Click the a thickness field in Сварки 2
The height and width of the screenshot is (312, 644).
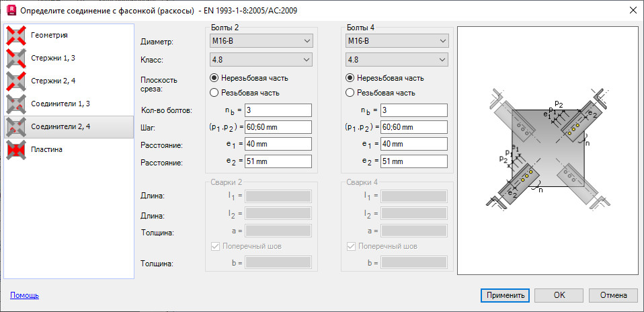(x=278, y=231)
